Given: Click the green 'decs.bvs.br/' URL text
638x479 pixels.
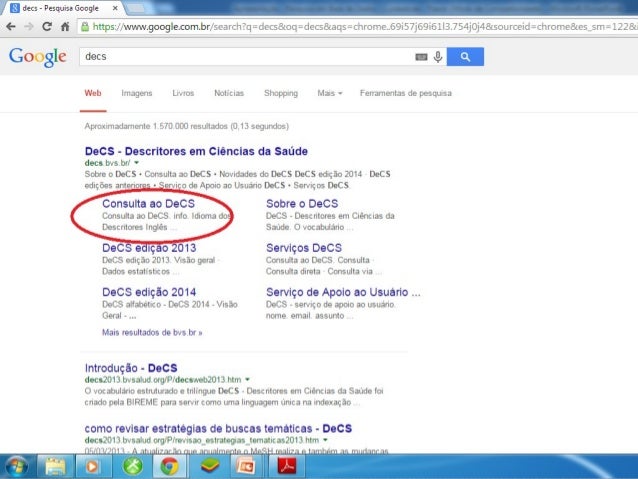Looking at the screenshot, I should pos(107,163).
